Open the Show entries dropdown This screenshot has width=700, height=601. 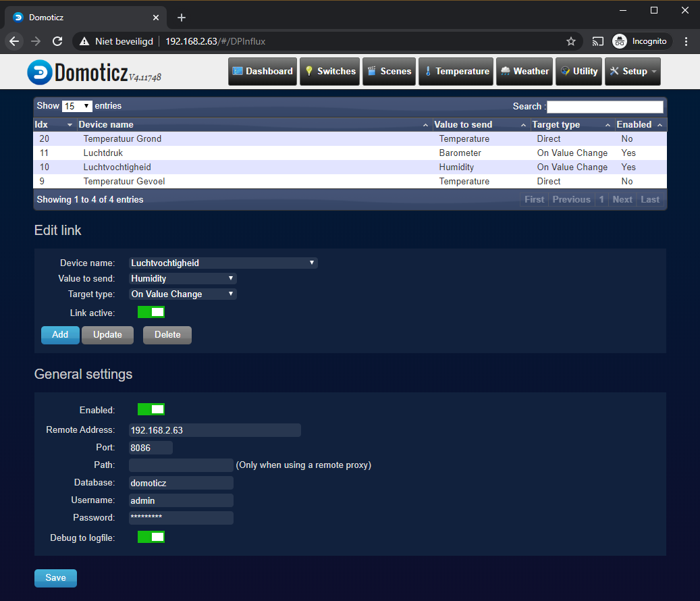click(75, 106)
